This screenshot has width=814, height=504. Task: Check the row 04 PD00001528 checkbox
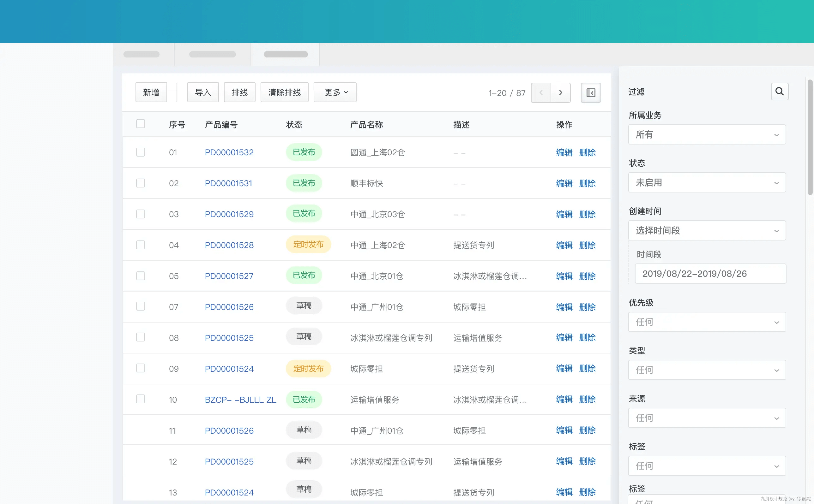[141, 245]
